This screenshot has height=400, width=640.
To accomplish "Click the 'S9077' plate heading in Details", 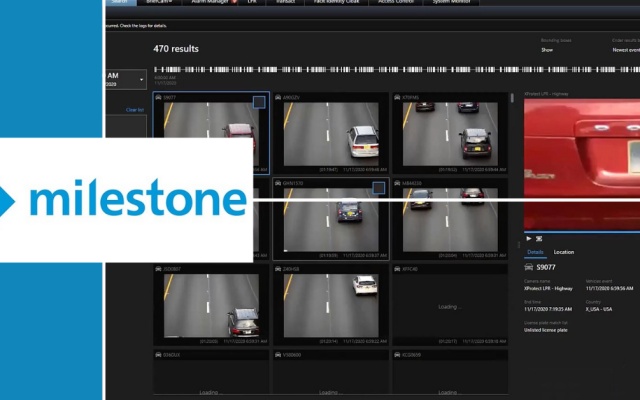I will [x=546, y=267].
